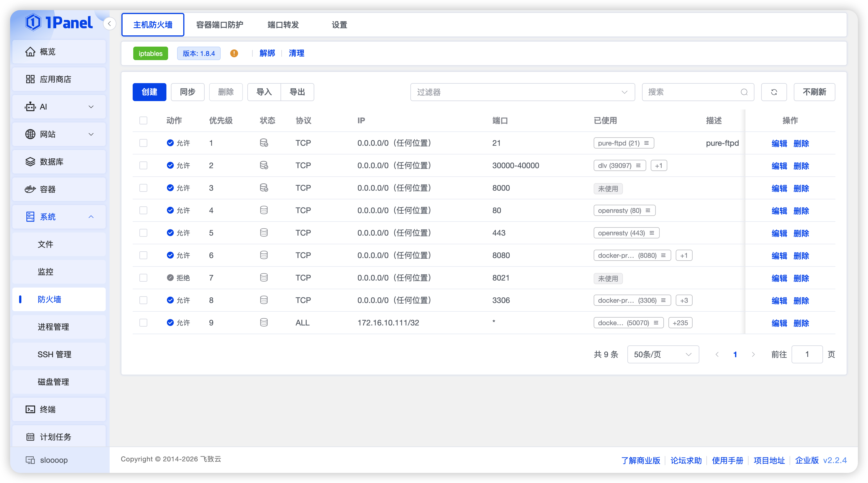Viewport: 868px width, 483px height.
Task: Open the App Store grid icon
Action: pos(30,79)
